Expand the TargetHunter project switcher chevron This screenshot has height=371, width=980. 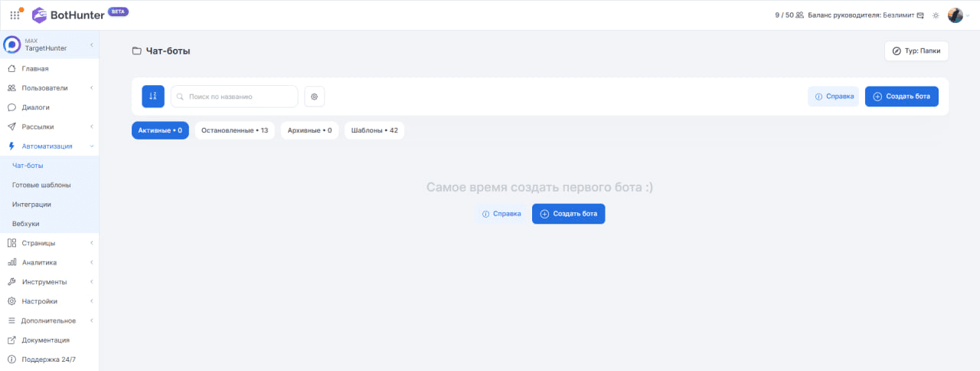click(x=91, y=44)
